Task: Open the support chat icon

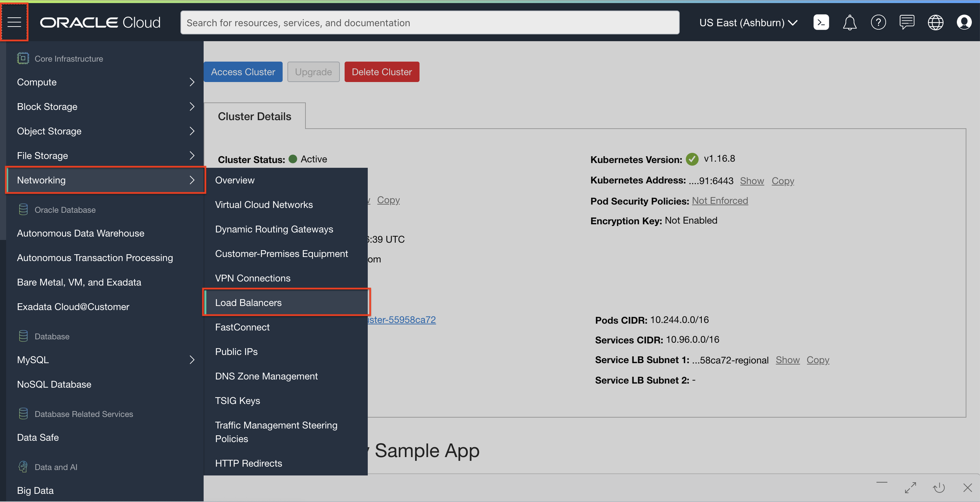Action: click(906, 22)
